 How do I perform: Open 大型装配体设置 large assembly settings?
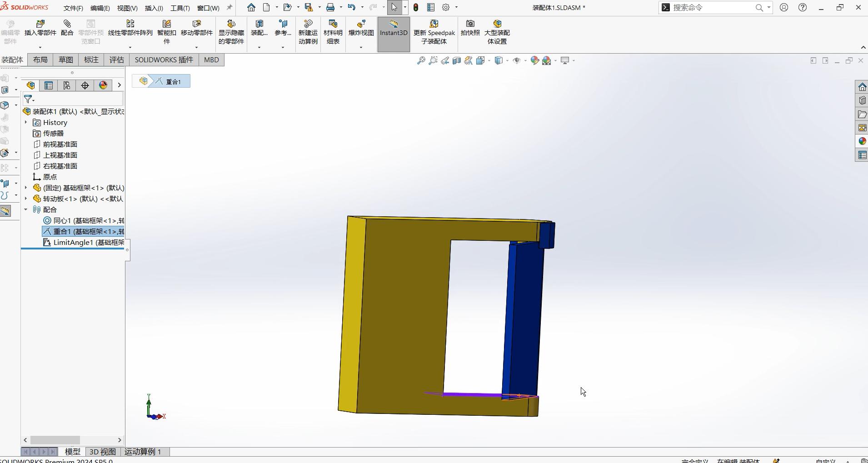(x=497, y=32)
